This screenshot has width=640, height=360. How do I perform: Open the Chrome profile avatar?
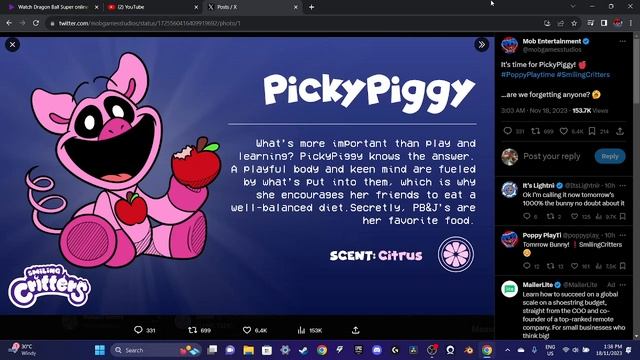618,23
